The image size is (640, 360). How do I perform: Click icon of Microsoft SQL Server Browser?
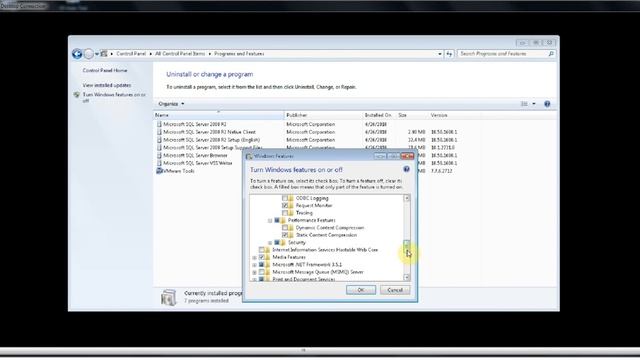(159, 155)
